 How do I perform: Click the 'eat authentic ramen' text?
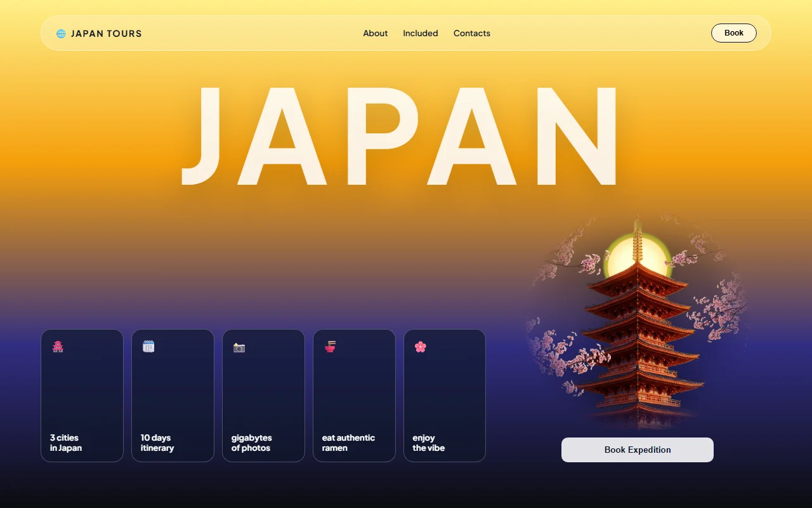point(348,443)
